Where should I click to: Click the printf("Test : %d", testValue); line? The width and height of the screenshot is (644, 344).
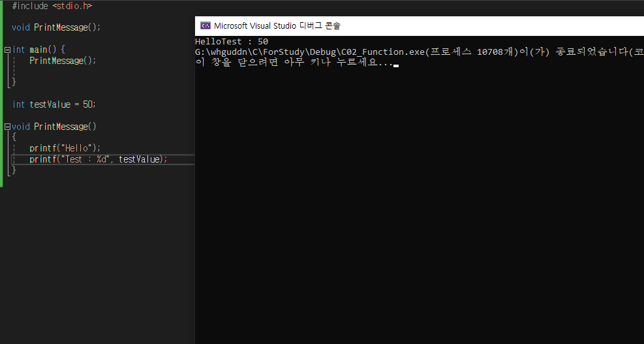click(x=99, y=159)
